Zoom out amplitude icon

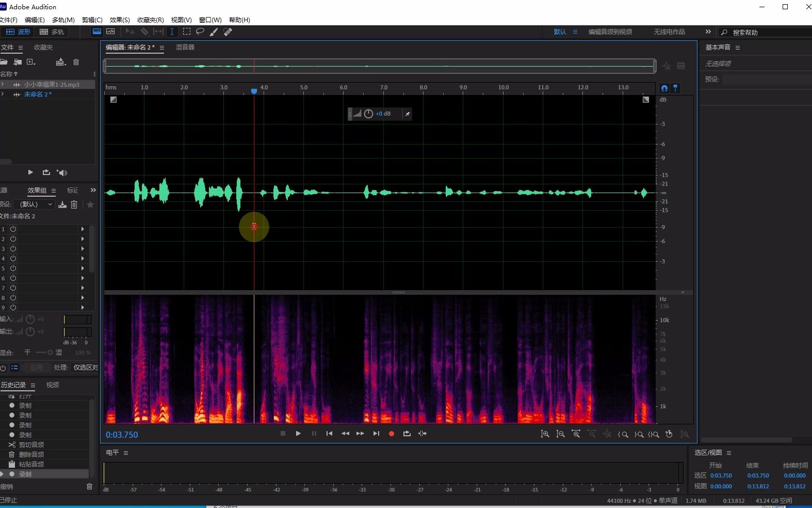tap(560, 434)
